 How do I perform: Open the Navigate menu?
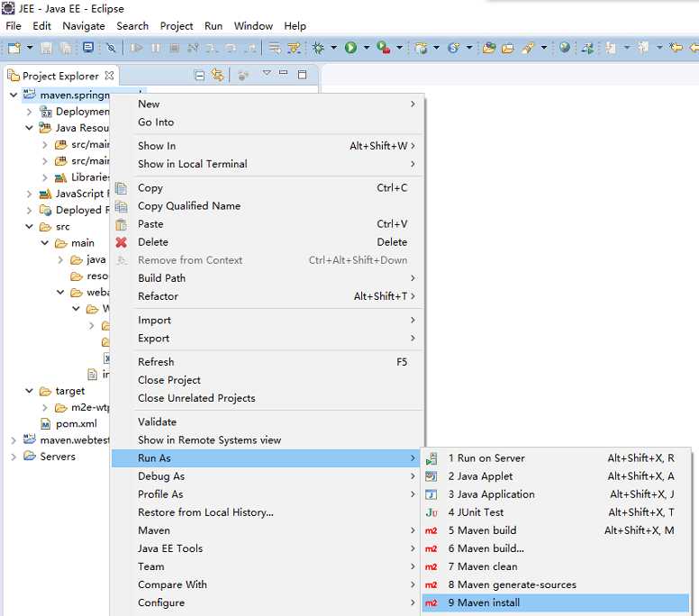(x=84, y=26)
